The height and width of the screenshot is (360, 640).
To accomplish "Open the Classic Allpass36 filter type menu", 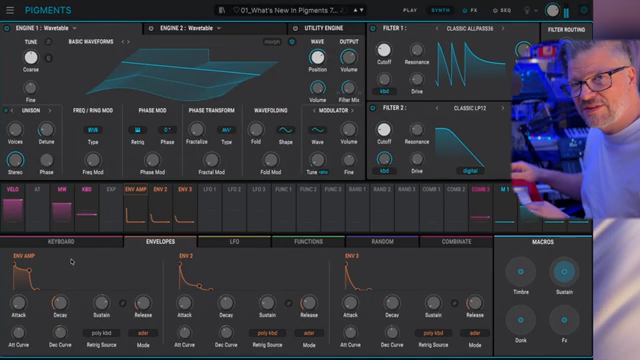I will pos(470,29).
